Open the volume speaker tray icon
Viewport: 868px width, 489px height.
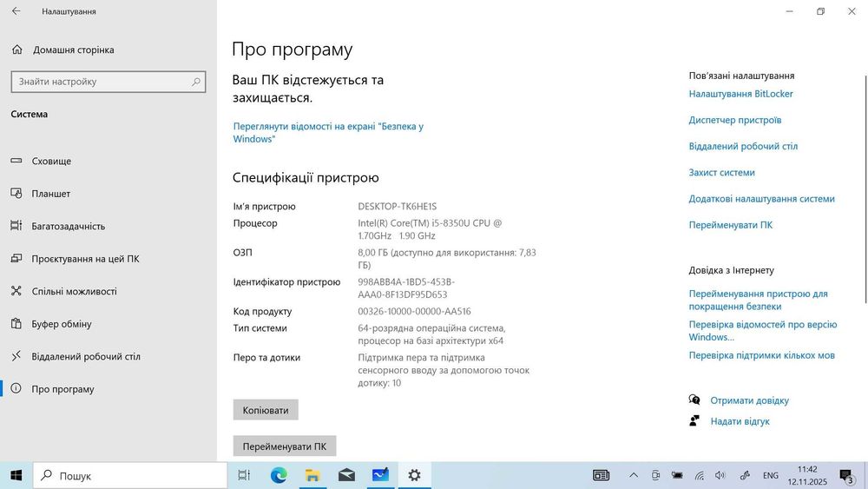click(720, 475)
